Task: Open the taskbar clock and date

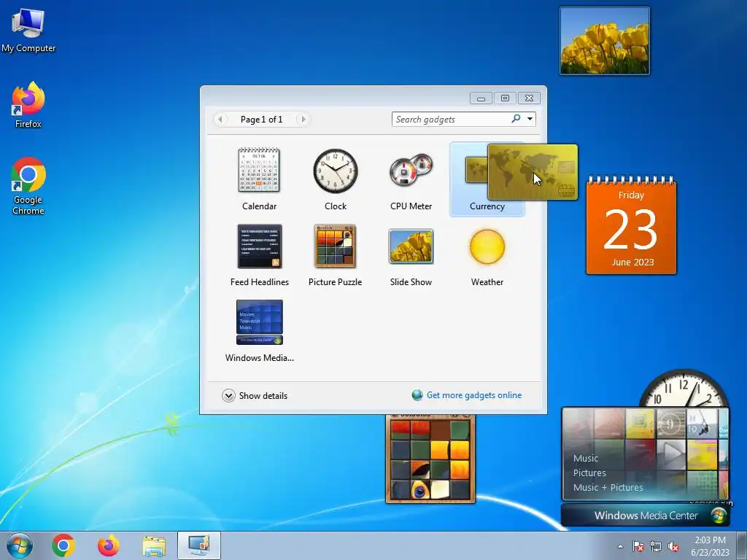Action: pyautogui.click(x=710, y=546)
